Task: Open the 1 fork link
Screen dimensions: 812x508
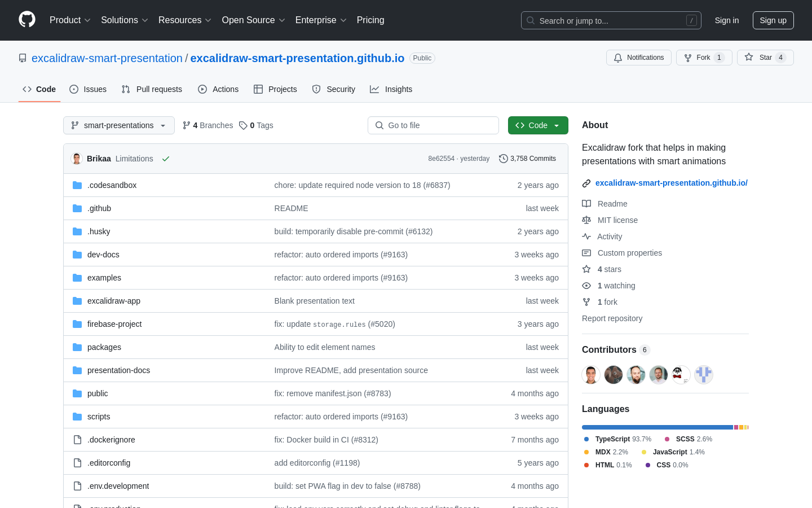Action: (607, 302)
